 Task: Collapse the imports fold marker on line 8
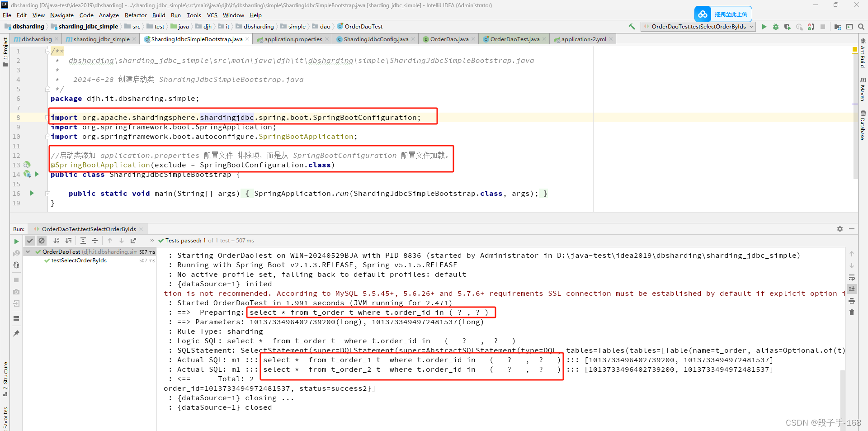click(x=47, y=118)
